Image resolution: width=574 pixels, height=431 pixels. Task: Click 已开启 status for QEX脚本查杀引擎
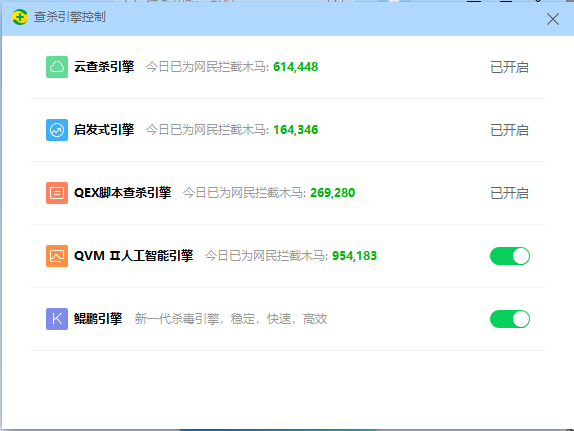509,193
